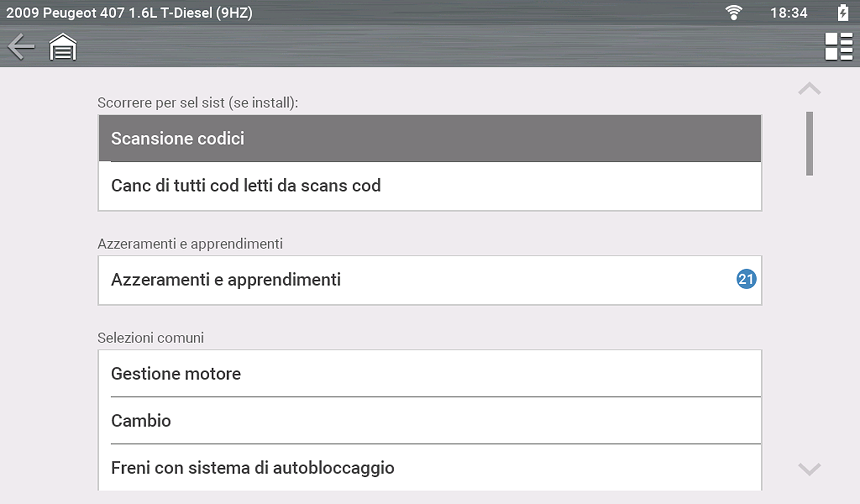860x504 pixels.
Task: Tap the back arrow icon
Action: [21, 46]
